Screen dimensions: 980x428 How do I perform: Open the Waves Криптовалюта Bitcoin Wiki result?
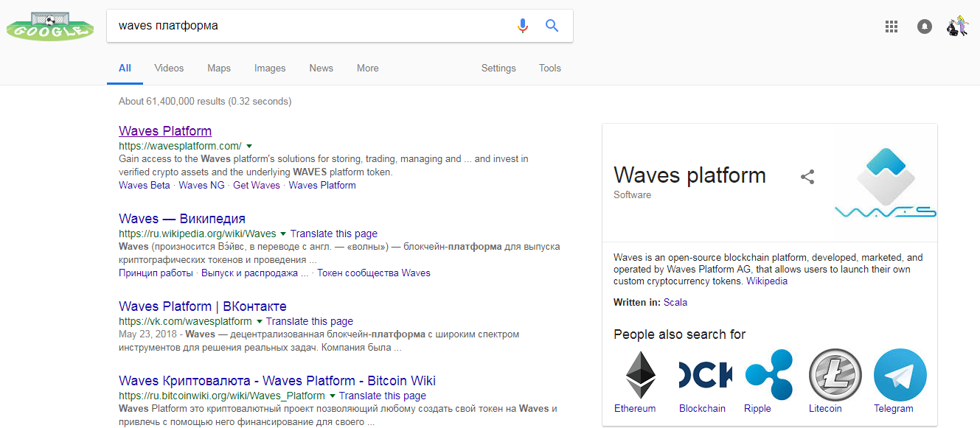277,381
